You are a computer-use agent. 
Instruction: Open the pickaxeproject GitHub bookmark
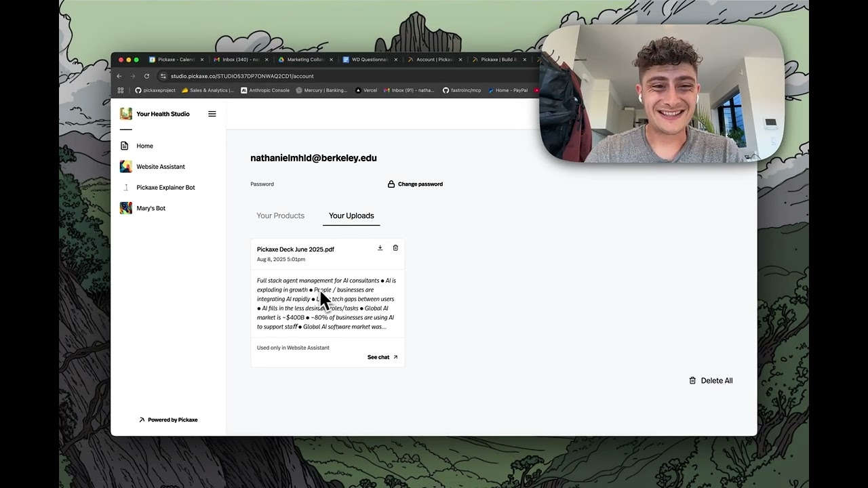click(x=155, y=90)
